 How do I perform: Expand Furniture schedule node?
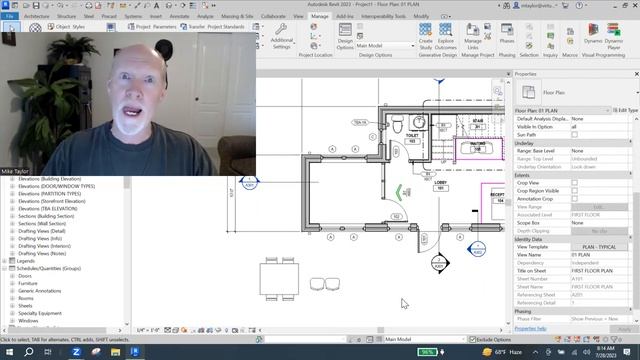(x=12, y=283)
